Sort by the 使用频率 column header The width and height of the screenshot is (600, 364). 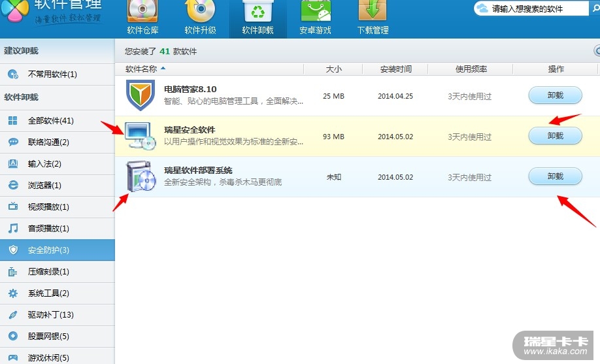pyautogui.click(x=471, y=69)
